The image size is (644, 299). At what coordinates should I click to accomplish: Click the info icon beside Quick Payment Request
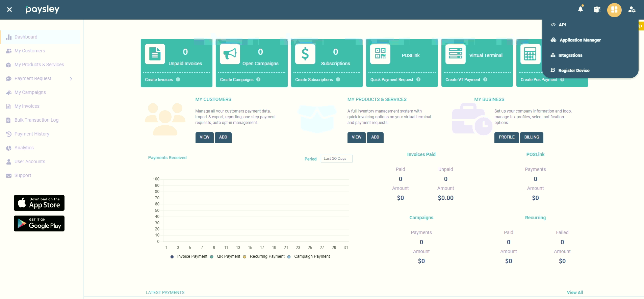418,79
